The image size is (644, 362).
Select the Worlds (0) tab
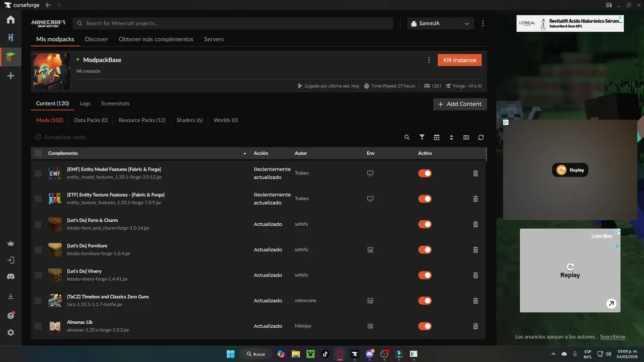pyautogui.click(x=226, y=120)
